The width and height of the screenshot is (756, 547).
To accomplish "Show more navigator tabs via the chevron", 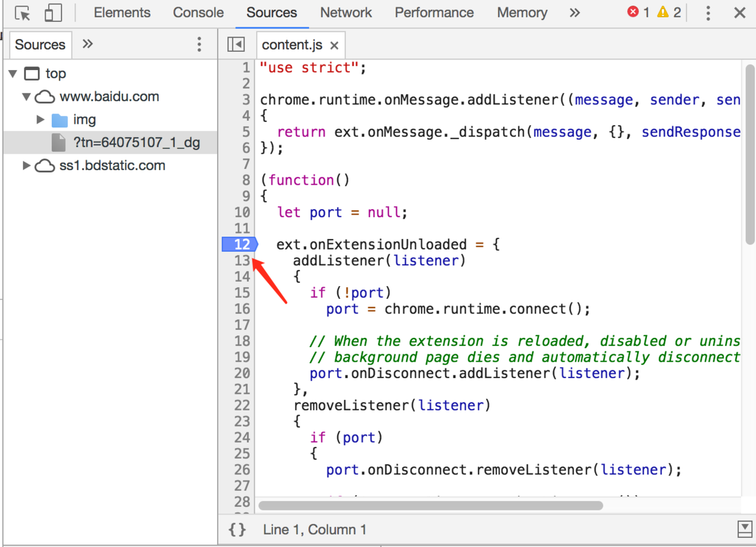I will click(x=88, y=44).
